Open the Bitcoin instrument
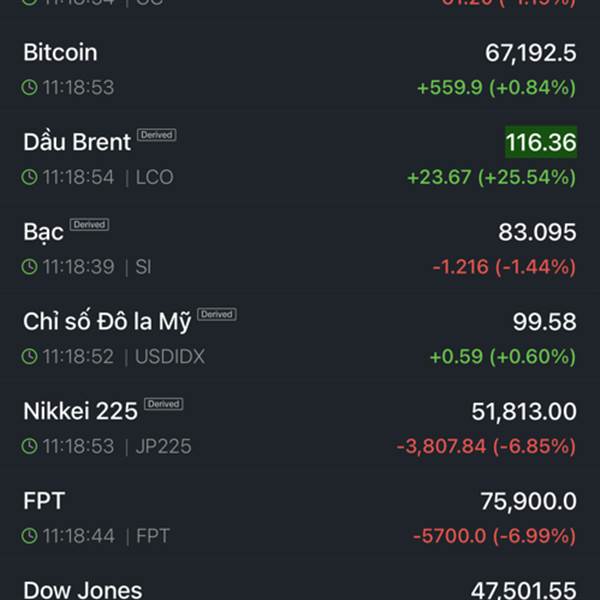600x600 pixels. (60, 52)
